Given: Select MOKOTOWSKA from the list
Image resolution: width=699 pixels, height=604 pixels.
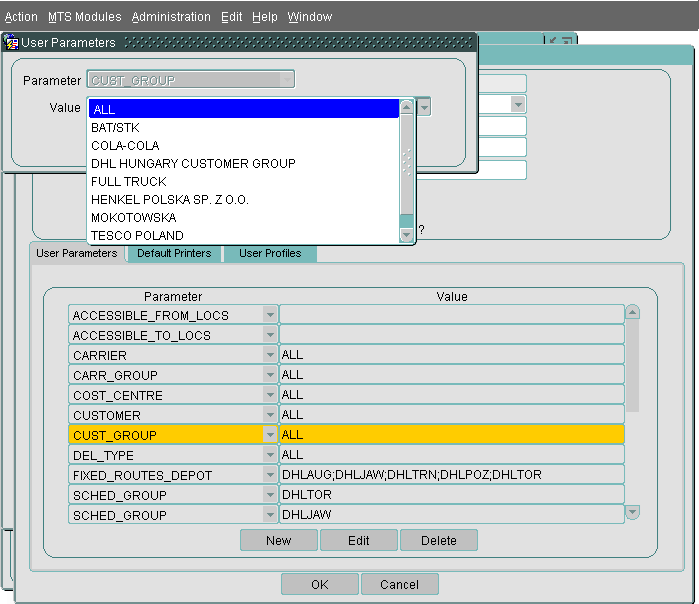Looking at the screenshot, I should (x=244, y=218).
